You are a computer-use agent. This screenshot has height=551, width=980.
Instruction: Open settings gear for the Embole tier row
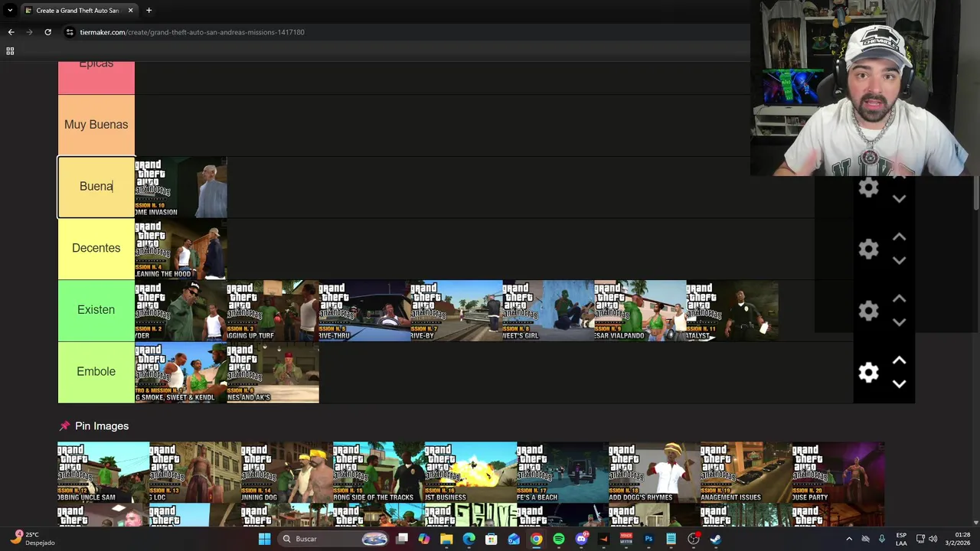[868, 373]
